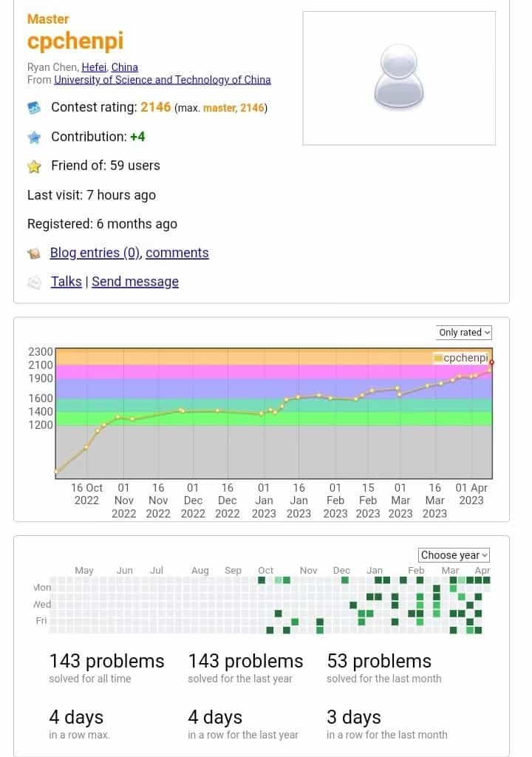Open the China country link
This screenshot has width=532, height=757.
125,67
